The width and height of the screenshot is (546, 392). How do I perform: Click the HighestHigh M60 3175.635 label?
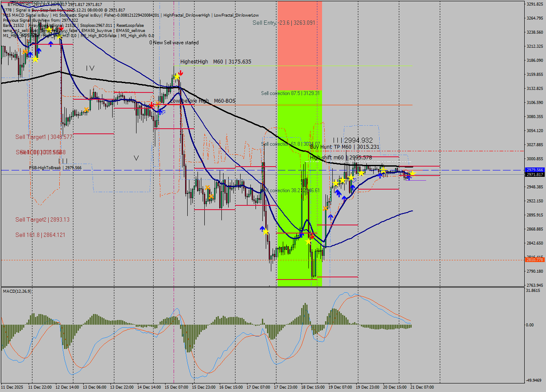pos(215,62)
